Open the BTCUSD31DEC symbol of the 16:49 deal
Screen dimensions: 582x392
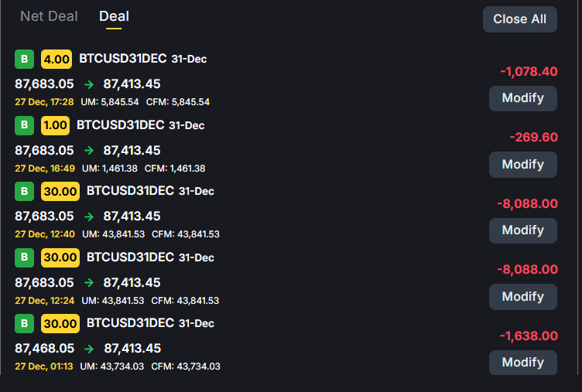pyautogui.click(x=122, y=125)
